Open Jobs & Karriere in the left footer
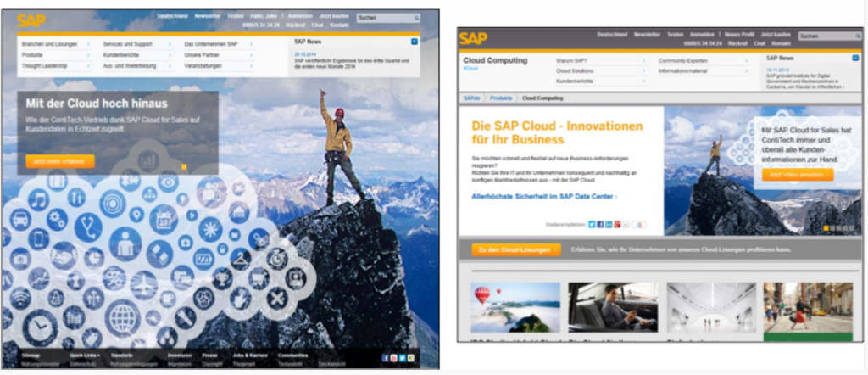Viewport: 868px width, 375px height. click(x=250, y=355)
